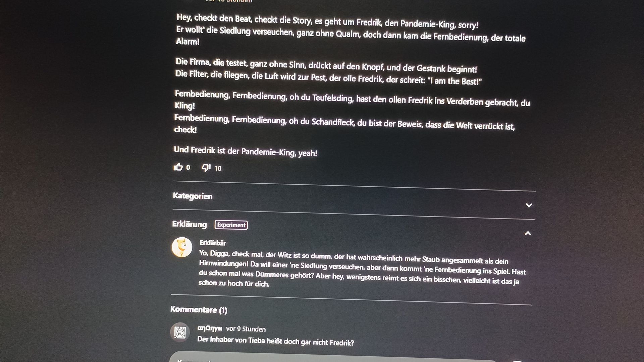Expand the Kategorien section chevron
The width and height of the screenshot is (644, 362).
click(x=529, y=205)
